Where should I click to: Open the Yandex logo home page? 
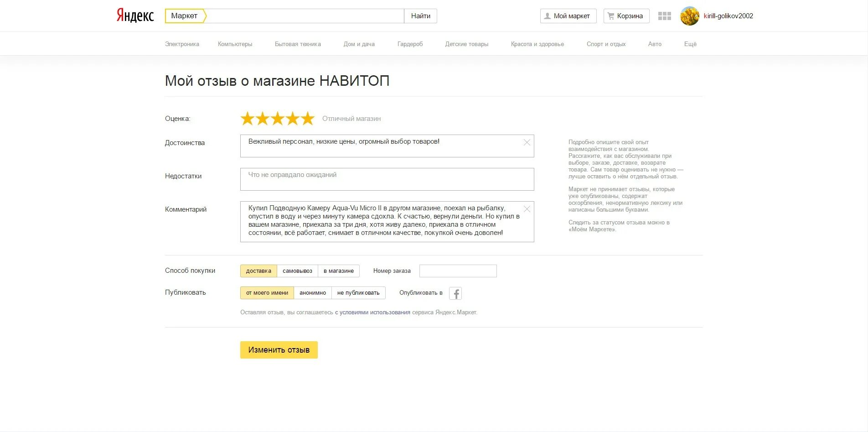(135, 16)
